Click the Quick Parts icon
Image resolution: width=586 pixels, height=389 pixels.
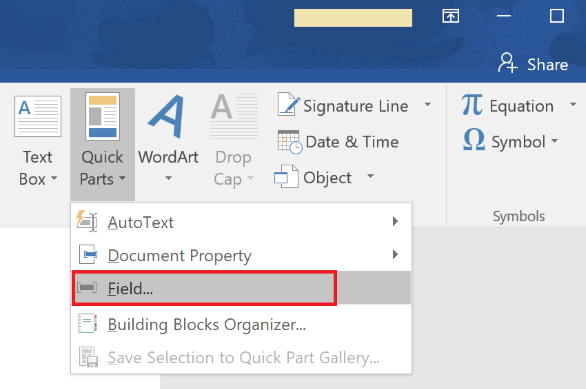click(x=102, y=116)
